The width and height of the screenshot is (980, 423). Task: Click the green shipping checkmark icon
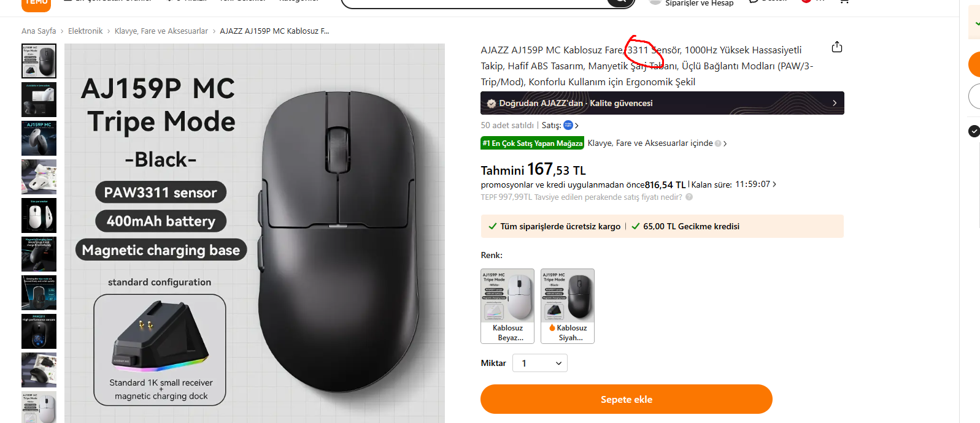coord(492,226)
